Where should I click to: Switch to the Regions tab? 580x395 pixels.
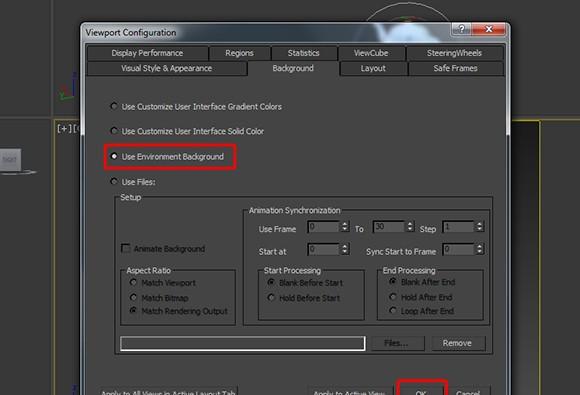[239, 53]
